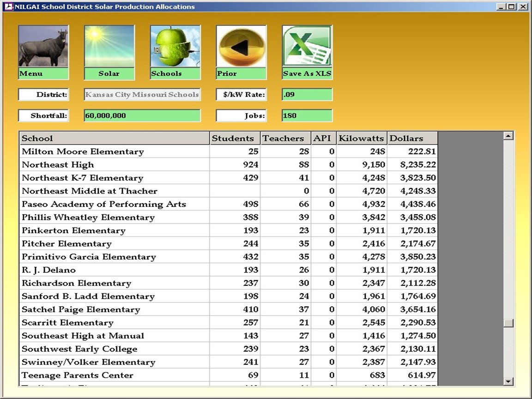
Task: Select Swinney/Volker Elementary
Action: click(x=228, y=362)
